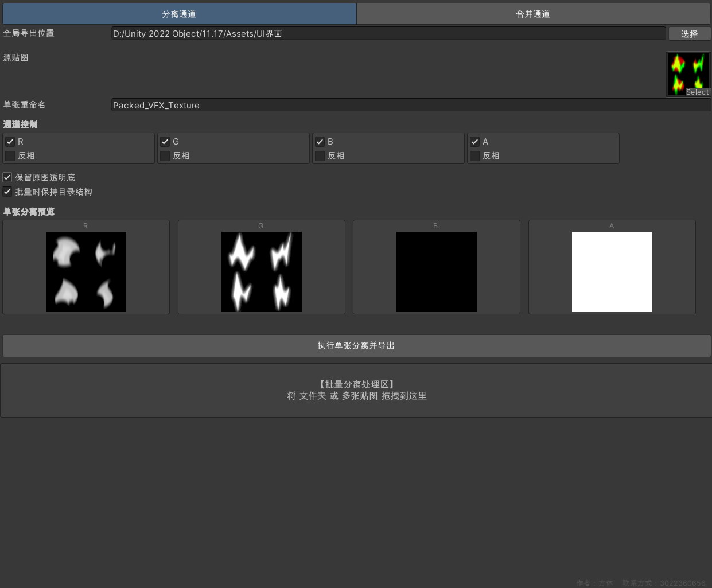Click the black B channel preview
The width and height of the screenshot is (712, 588).
click(437, 272)
